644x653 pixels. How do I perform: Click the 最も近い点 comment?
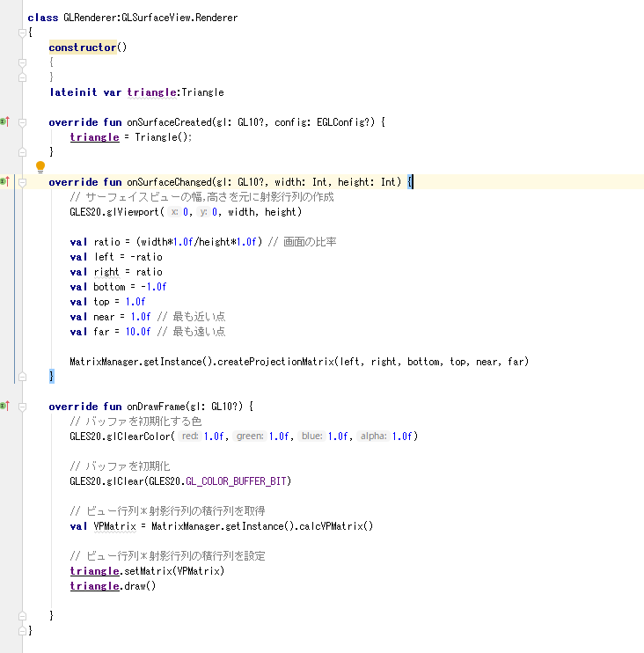coord(192,317)
